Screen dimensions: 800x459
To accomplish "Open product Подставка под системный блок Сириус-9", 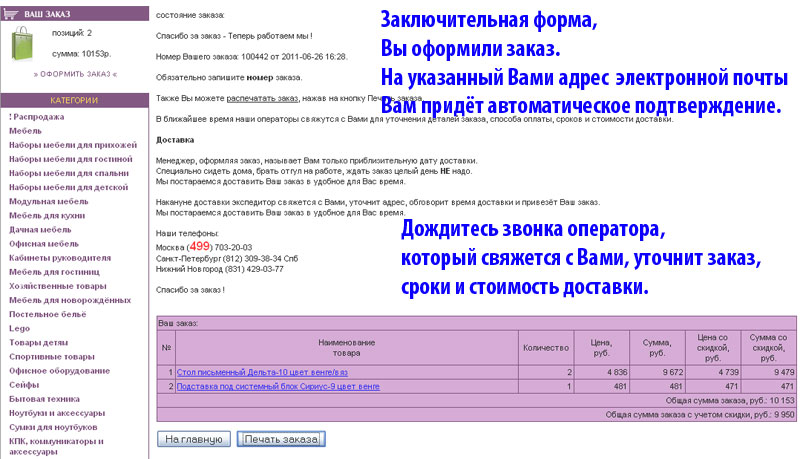I will coord(278,387).
